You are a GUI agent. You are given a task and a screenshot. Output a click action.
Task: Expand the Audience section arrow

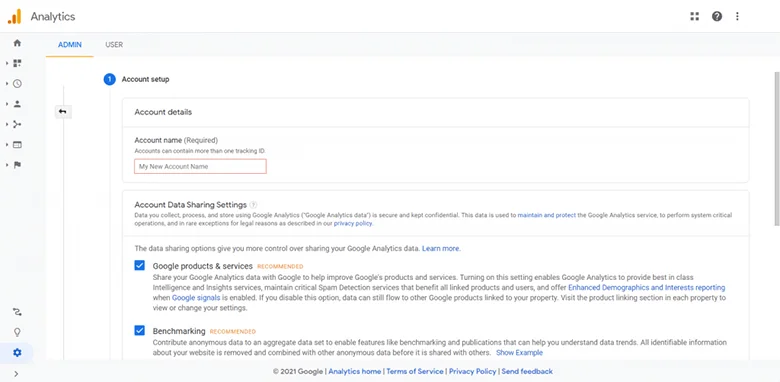click(x=7, y=104)
